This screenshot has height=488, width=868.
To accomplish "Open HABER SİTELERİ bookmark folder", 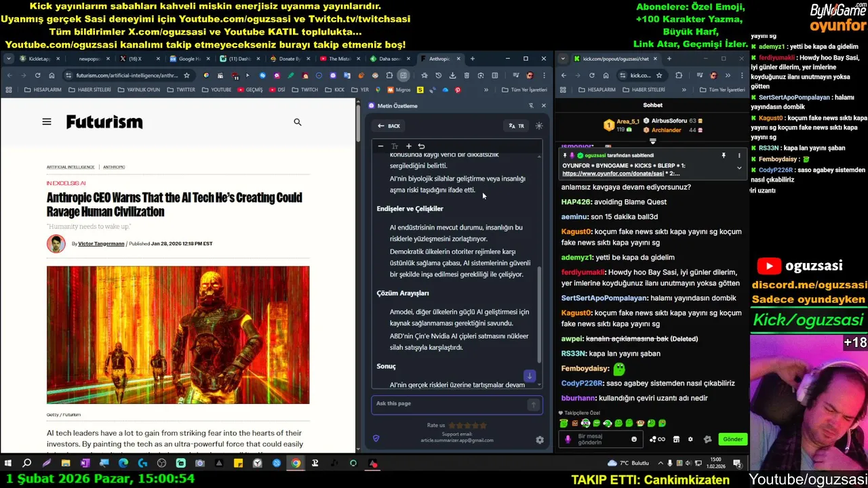I will tap(90, 89).
